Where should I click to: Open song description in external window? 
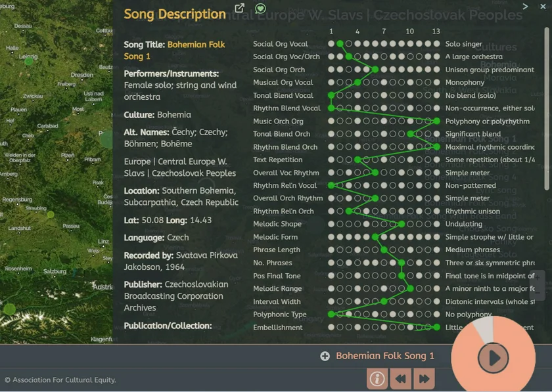[x=240, y=9]
